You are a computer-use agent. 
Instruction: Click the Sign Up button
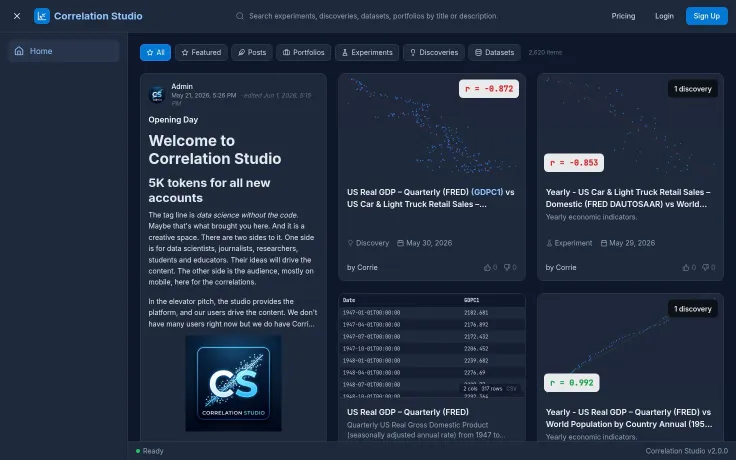[x=706, y=16]
